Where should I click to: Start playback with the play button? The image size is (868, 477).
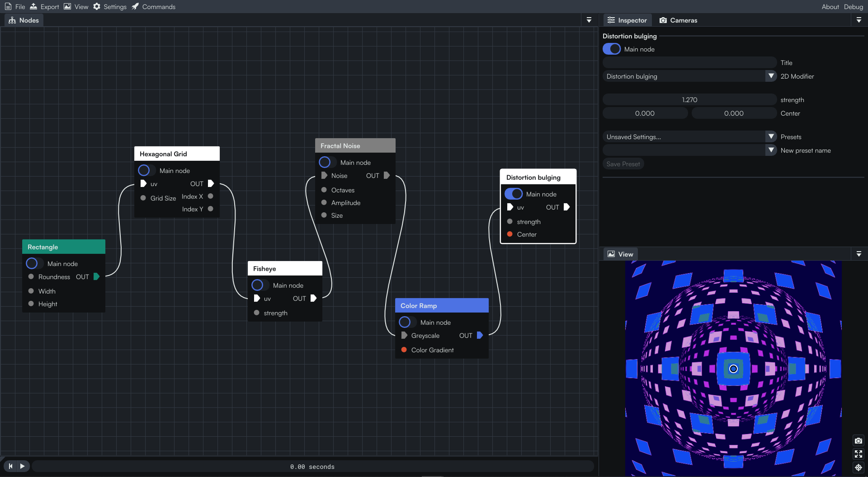point(23,466)
